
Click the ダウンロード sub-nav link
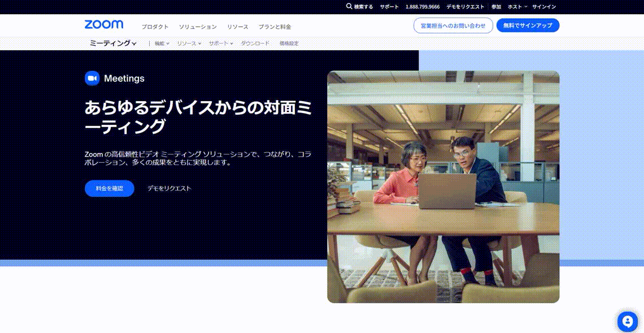click(255, 43)
